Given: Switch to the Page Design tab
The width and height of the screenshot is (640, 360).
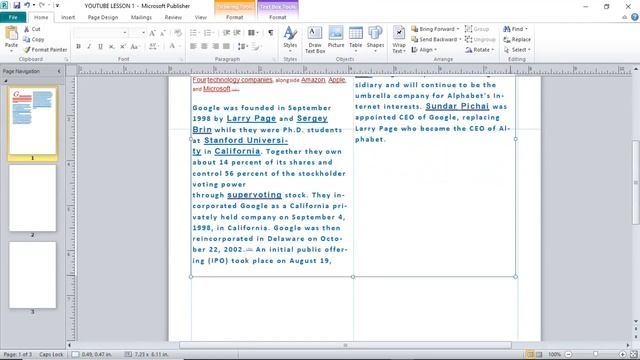Looking at the screenshot, I should point(102,17).
